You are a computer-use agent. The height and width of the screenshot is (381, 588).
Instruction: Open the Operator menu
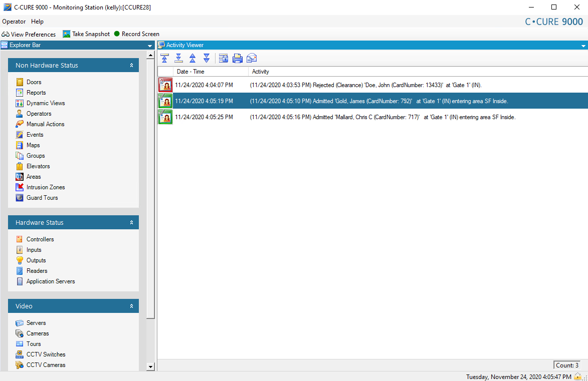(14, 22)
